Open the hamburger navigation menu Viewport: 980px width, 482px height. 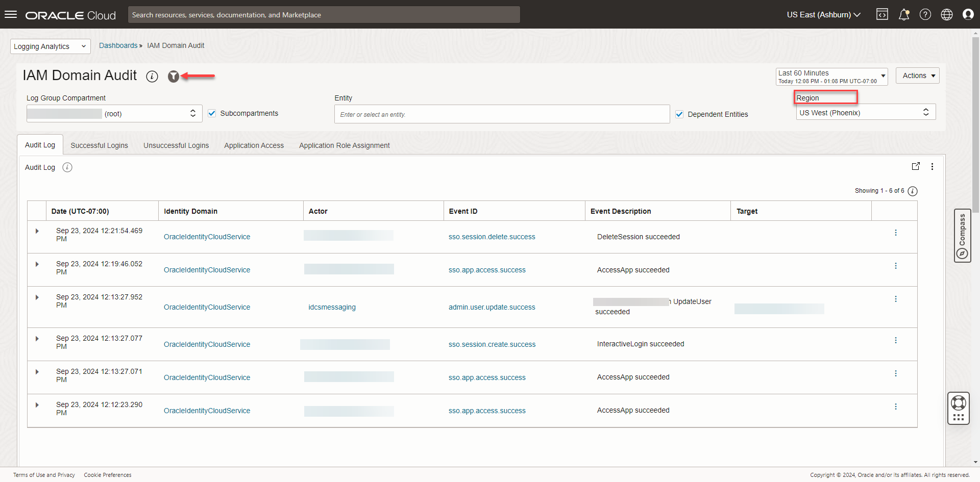tap(11, 14)
